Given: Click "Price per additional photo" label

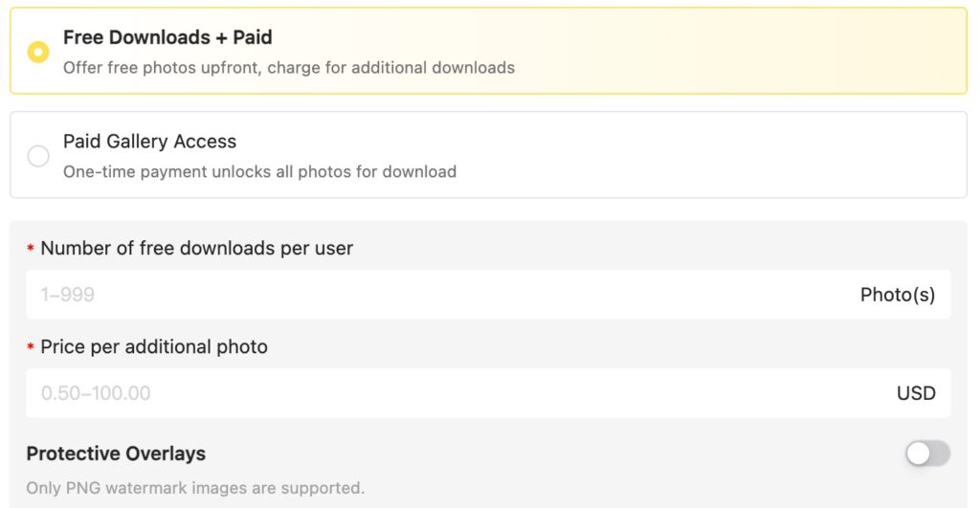Looking at the screenshot, I should tap(154, 347).
